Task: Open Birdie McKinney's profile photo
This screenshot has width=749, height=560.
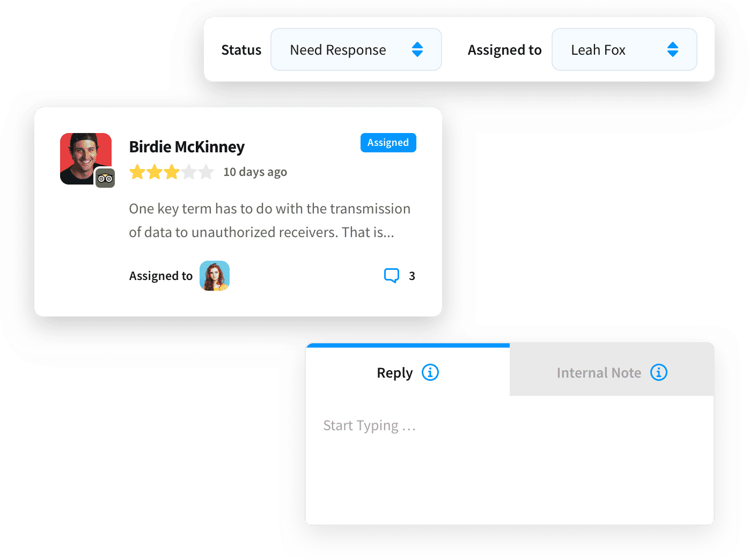Action: tap(86, 159)
